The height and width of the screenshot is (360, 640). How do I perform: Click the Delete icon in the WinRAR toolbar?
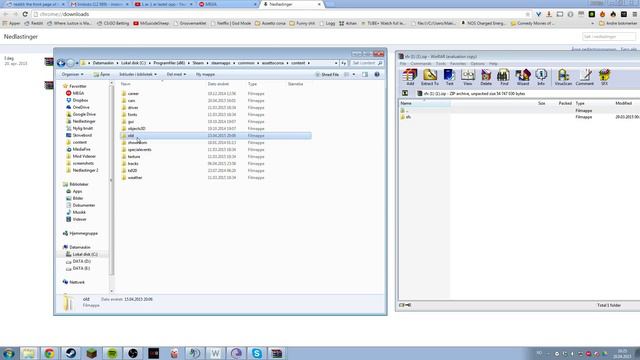tap(486, 77)
